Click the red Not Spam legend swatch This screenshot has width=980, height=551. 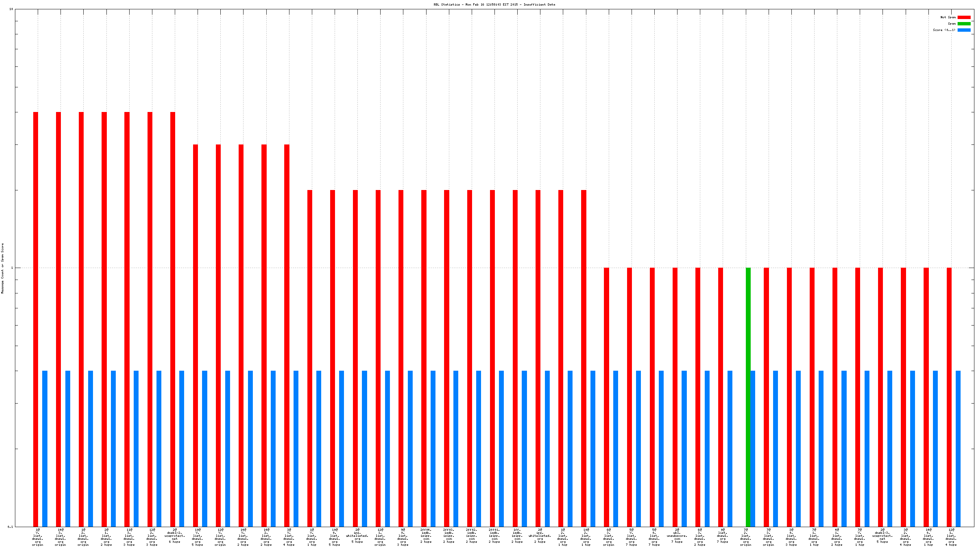(x=964, y=18)
